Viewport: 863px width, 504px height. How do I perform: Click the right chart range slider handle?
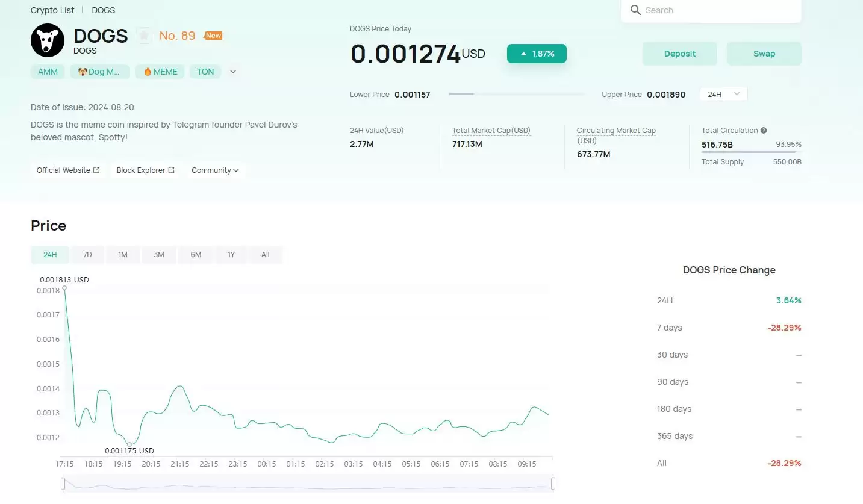click(x=553, y=483)
